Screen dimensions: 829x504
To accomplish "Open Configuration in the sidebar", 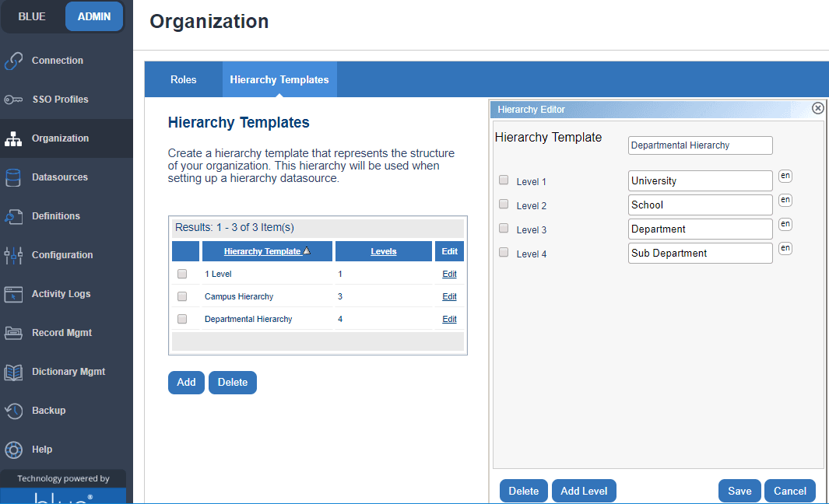I will point(62,255).
